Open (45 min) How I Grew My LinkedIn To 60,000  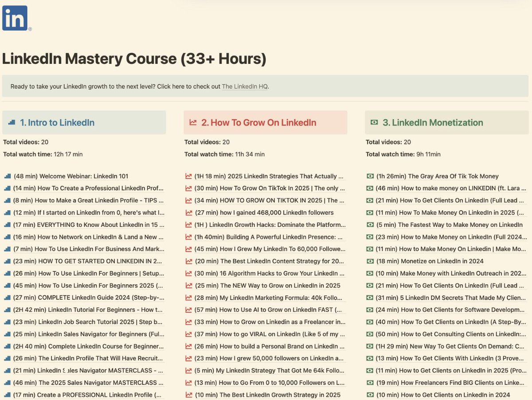270,249
